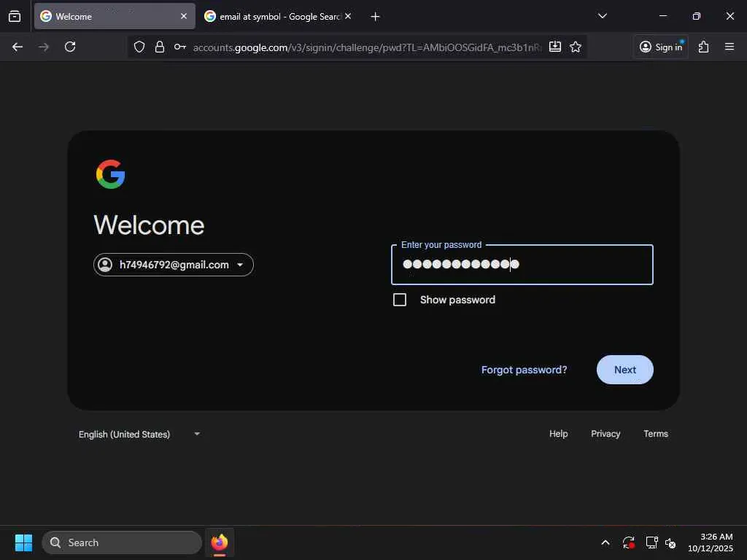This screenshot has width=747, height=560.
Task: Click the Firefox taskbar icon
Action: 220,542
